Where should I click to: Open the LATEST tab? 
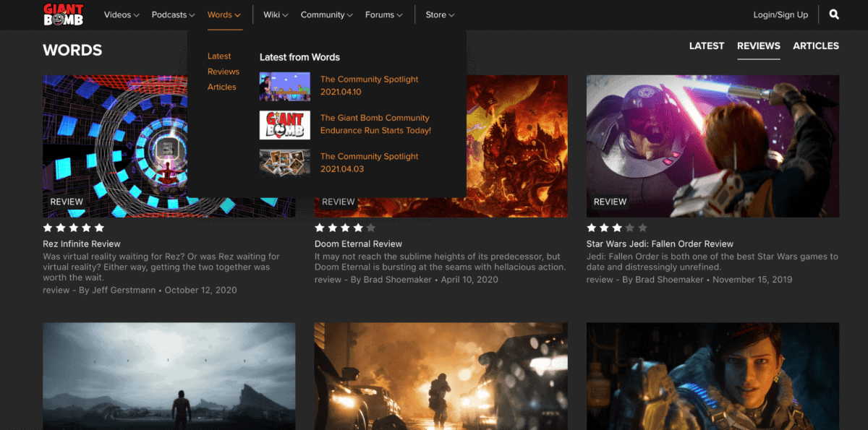706,46
